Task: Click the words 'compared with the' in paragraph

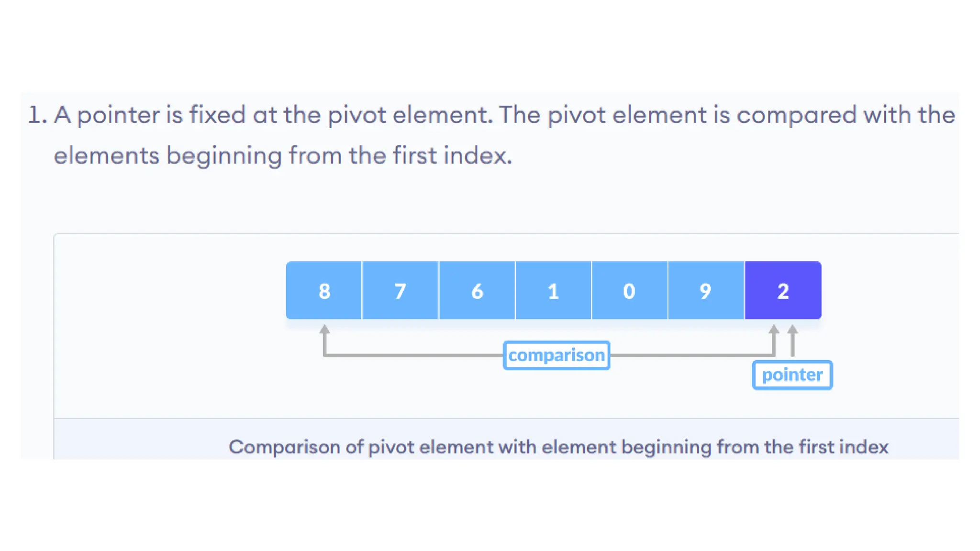Action: [x=846, y=115]
